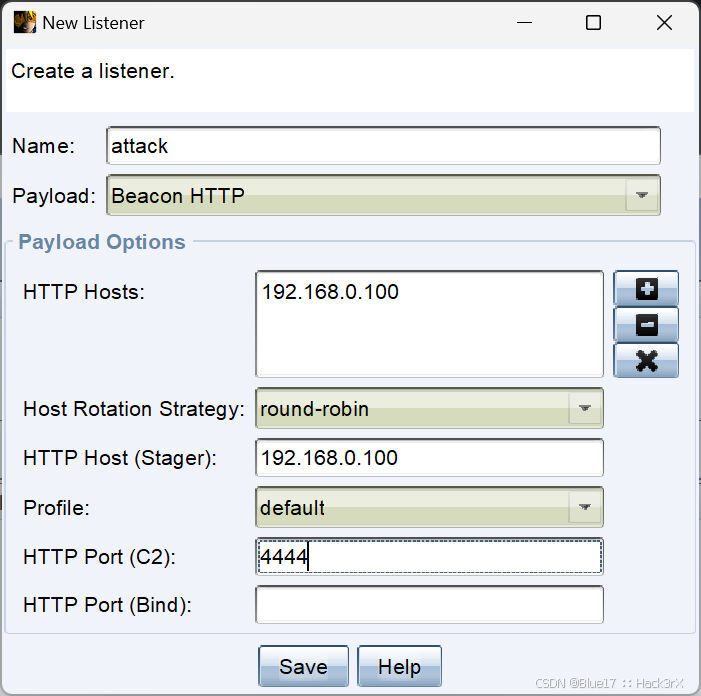701x696 pixels.
Task: Minimize the New Listener window
Action: pyautogui.click(x=524, y=22)
